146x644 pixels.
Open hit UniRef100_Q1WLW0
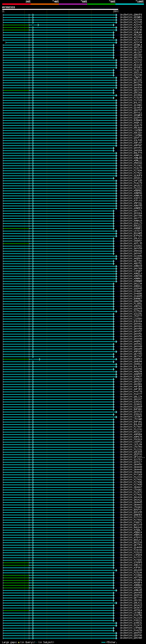(131, 32)
